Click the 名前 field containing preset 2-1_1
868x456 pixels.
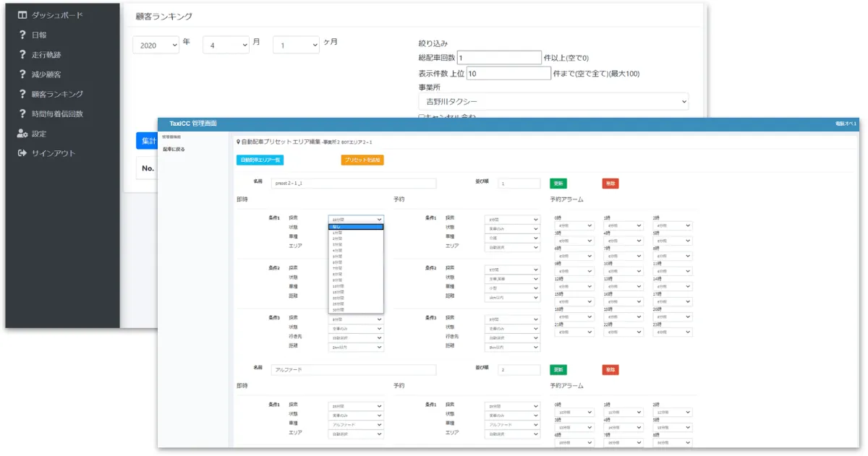pos(354,184)
